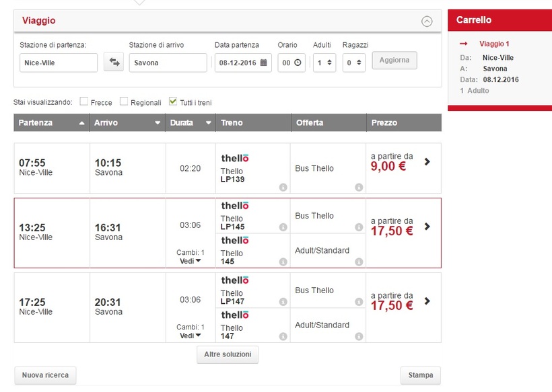The width and height of the screenshot is (552, 392).
Task: Tick the Regionali checkbox
Action: click(x=124, y=102)
